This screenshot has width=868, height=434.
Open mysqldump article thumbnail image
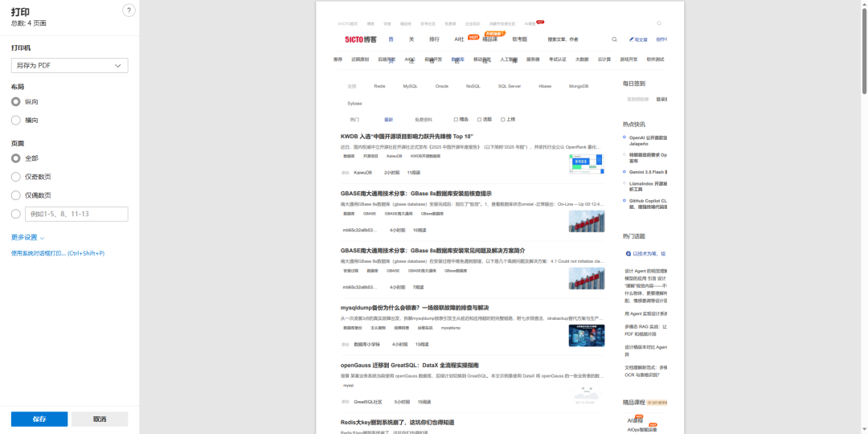click(x=586, y=335)
